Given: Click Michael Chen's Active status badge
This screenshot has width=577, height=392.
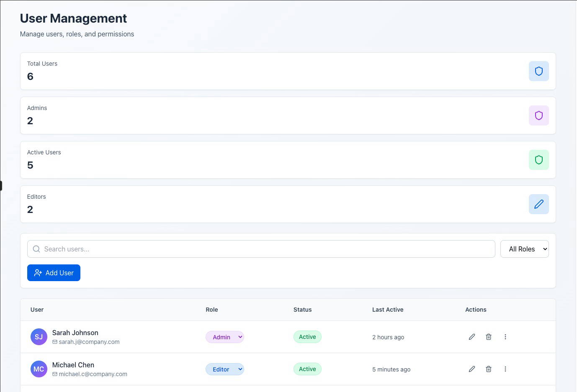Looking at the screenshot, I should tap(307, 369).
